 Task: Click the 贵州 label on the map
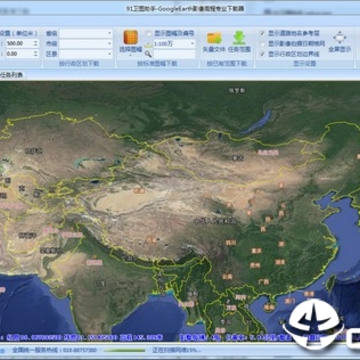click(x=255, y=265)
